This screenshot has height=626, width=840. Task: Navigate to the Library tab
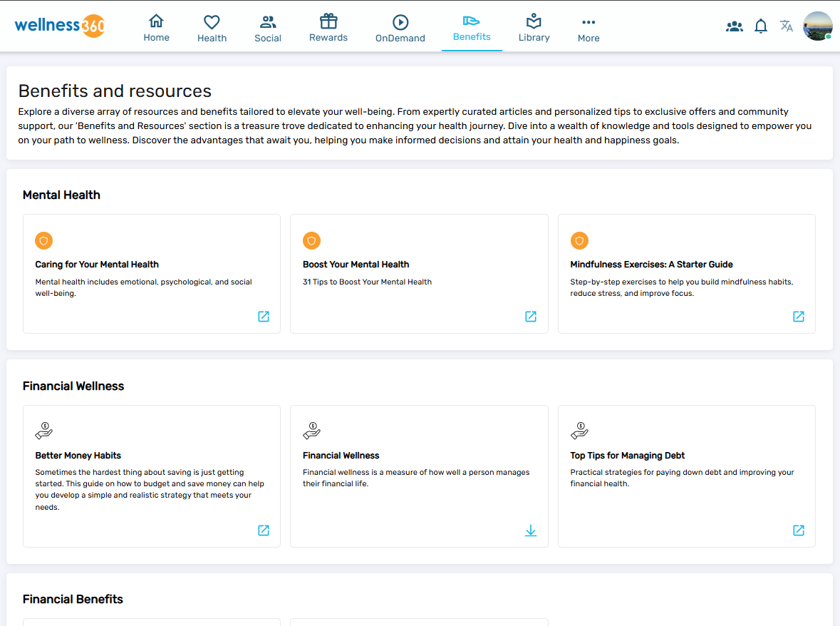coord(534,29)
